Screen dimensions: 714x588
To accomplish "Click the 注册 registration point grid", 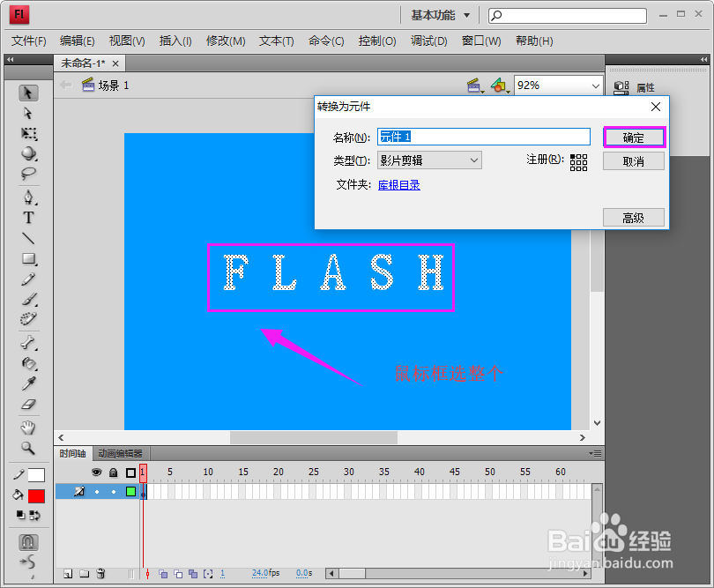I will coord(579,162).
